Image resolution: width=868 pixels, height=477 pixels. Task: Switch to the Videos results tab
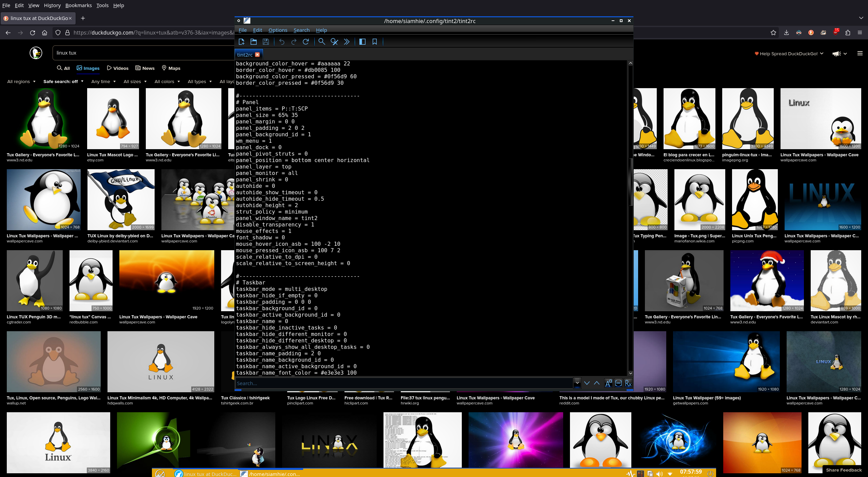118,68
